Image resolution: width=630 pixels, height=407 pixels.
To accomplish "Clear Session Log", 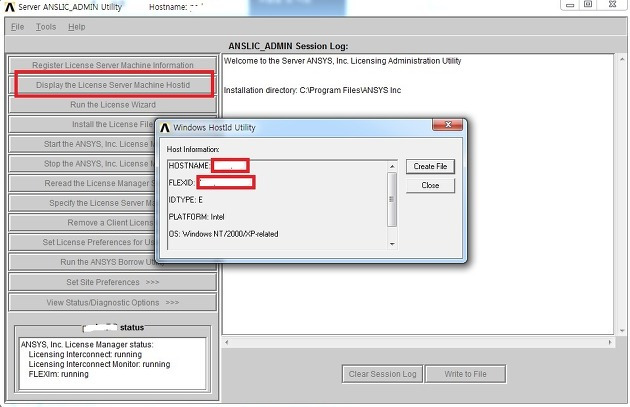I will 382,374.
